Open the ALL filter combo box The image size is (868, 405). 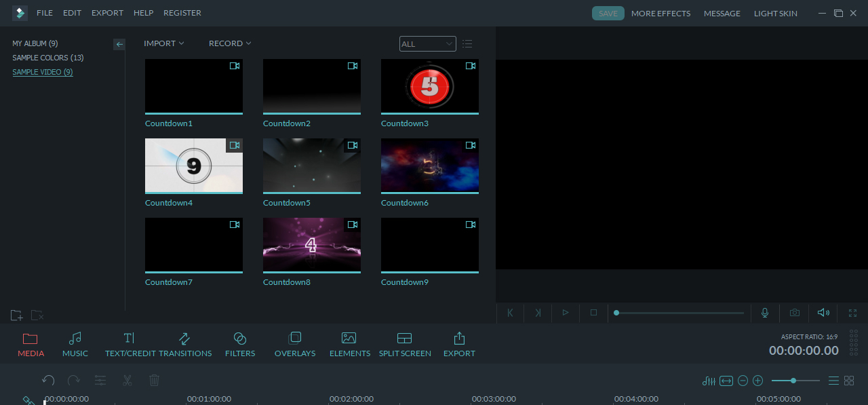pos(428,43)
